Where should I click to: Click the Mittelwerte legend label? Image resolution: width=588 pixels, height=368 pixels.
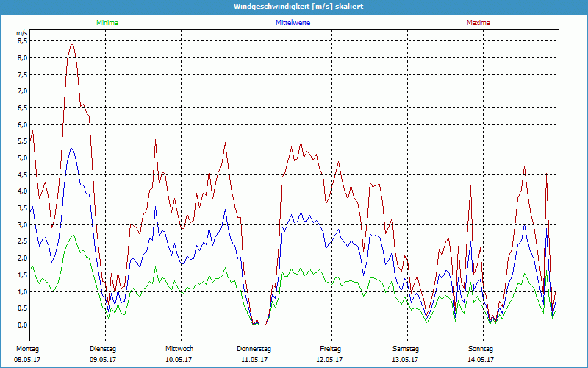[x=293, y=23]
